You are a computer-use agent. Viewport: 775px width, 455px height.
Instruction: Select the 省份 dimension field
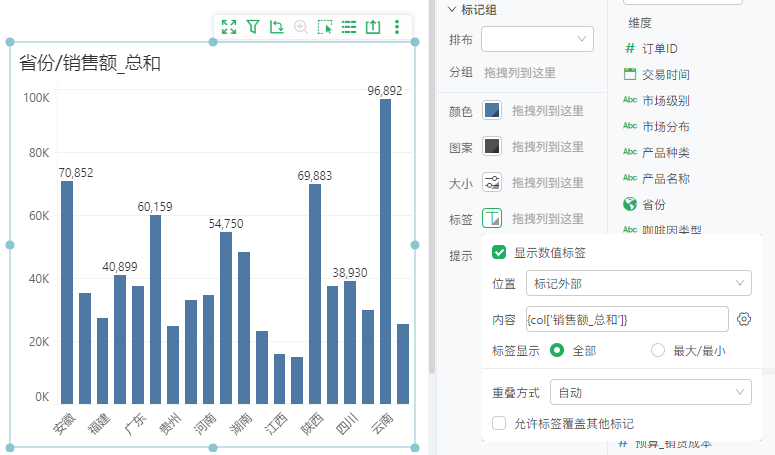pos(653,205)
